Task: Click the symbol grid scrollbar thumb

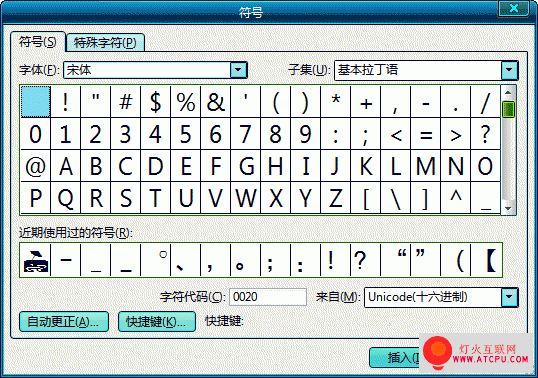Action: (508, 109)
